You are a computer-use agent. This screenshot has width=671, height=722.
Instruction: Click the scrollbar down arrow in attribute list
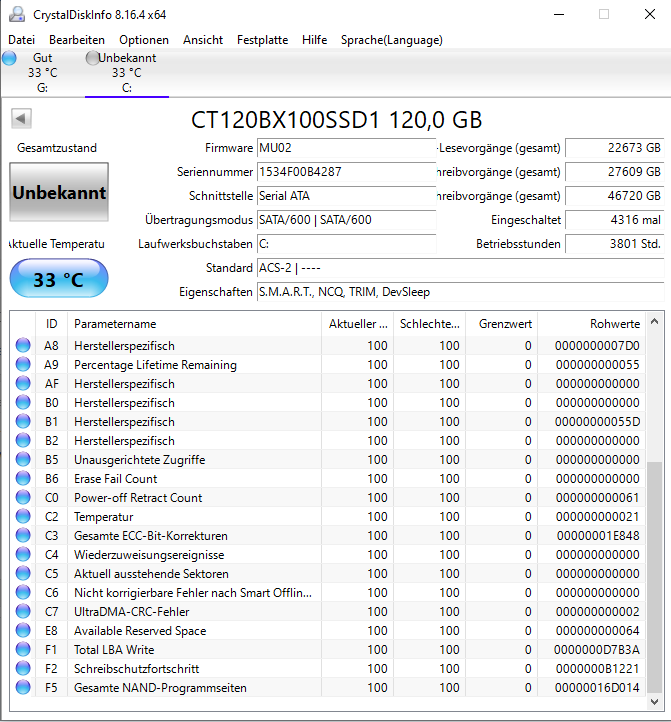click(x=654, y=702)
